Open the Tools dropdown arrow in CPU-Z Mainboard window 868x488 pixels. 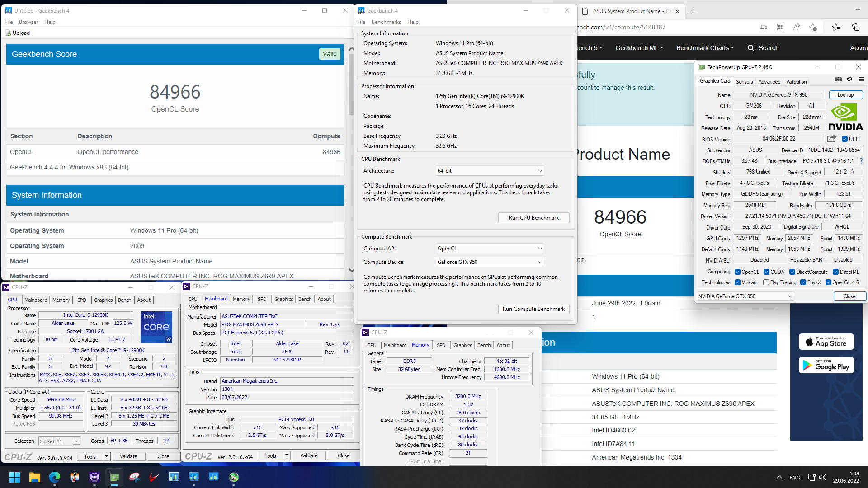(x=287, y=455)
